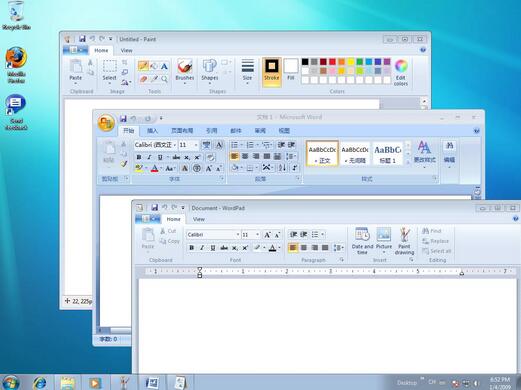Switch to the View tab in Paint
The height and width of the screenshot is (390, 521).
126,50
